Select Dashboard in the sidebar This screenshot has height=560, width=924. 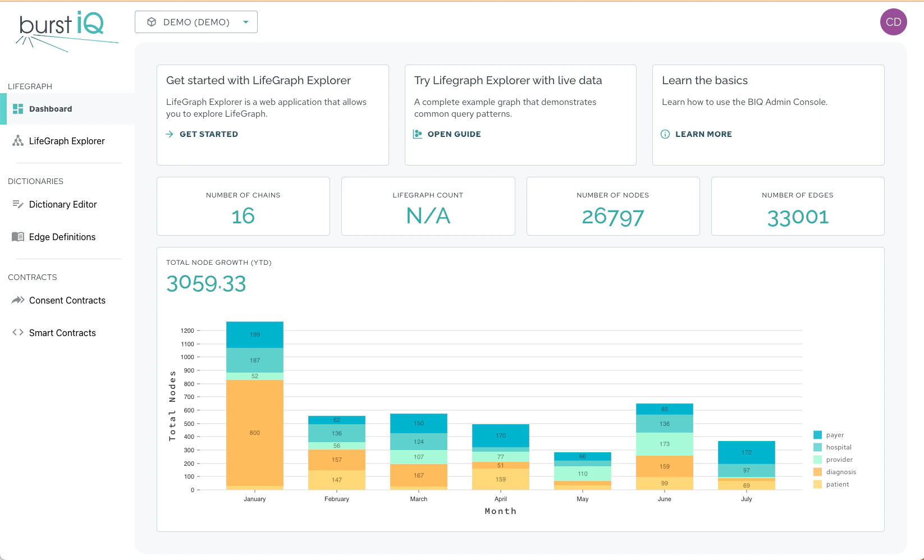coord(51,109)
